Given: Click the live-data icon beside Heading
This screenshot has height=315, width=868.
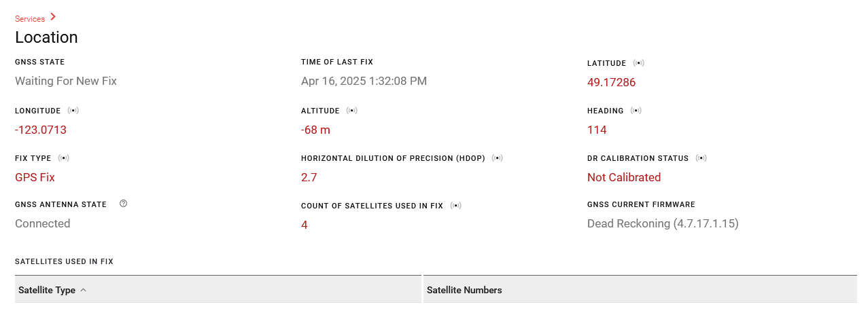Looking at the screenshot, I should [x=636, y=111].
